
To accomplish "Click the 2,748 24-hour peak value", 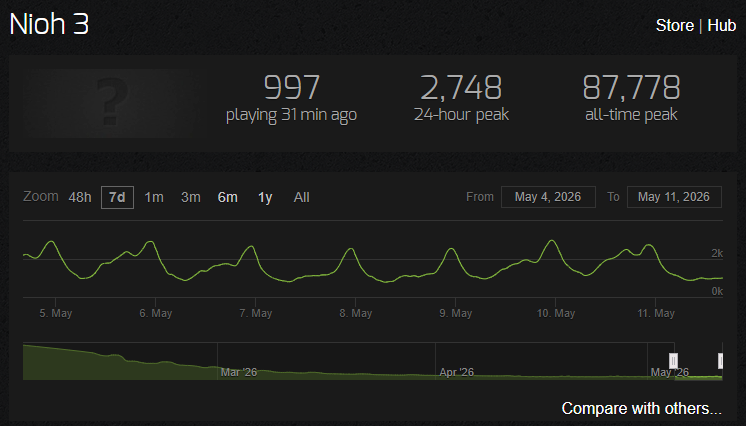I will (461, 88).
